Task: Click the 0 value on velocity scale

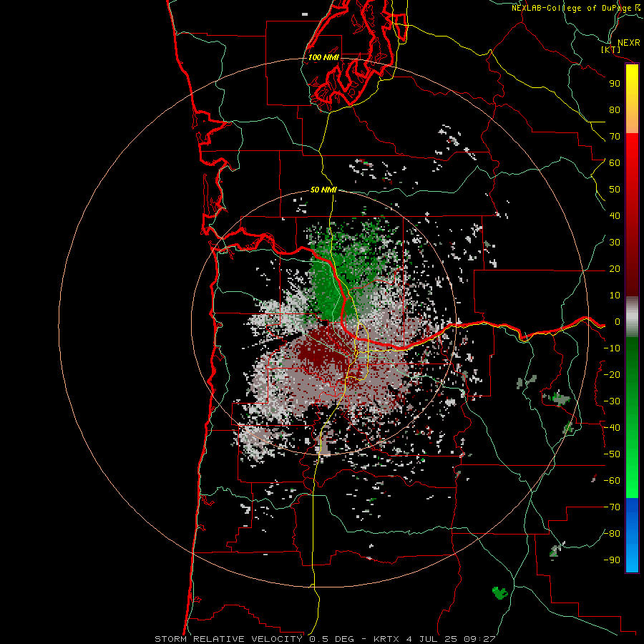Action: [x=617, y=322]
